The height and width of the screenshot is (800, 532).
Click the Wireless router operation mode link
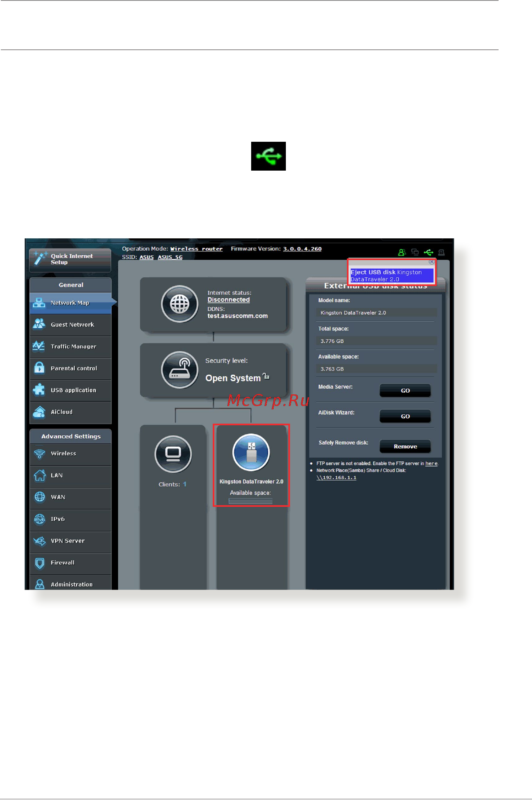tap(196, 249)
